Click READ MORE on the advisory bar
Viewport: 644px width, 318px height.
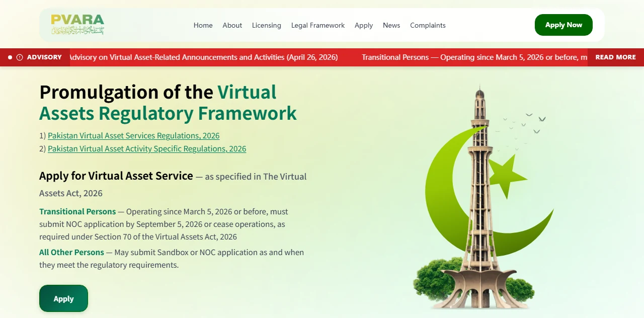tap(616, 57)
